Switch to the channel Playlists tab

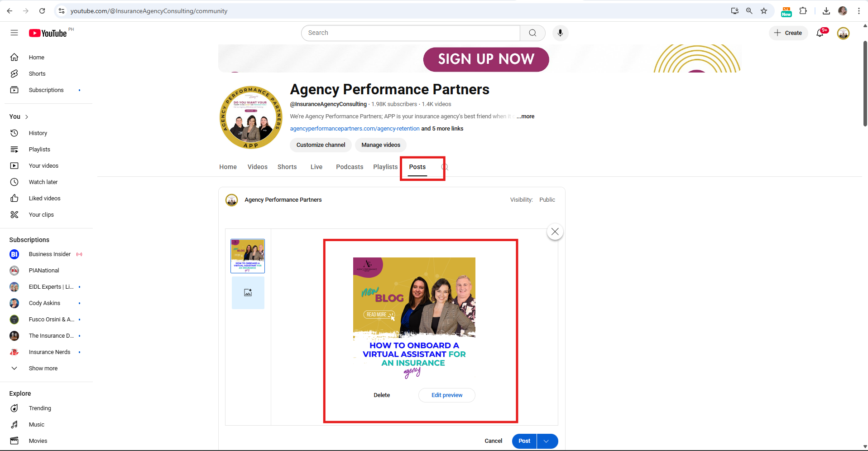click(x=385, y=167)
